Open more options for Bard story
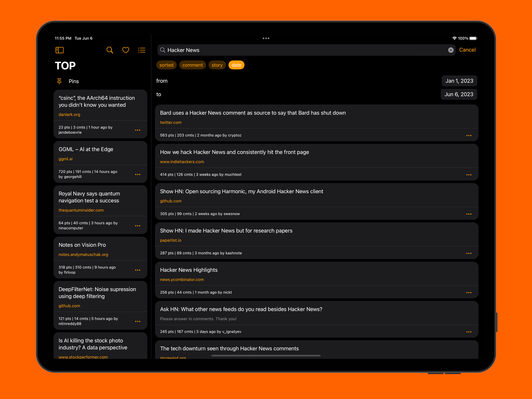The height and width of the screenshot is (399, 532). tap(469, 135)
